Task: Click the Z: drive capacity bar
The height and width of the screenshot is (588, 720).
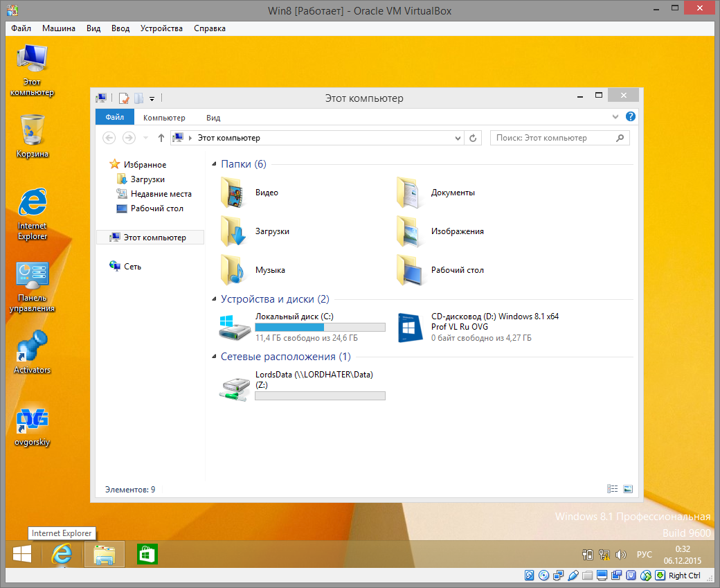Action: pyautogui.click(x=320, y=396)
